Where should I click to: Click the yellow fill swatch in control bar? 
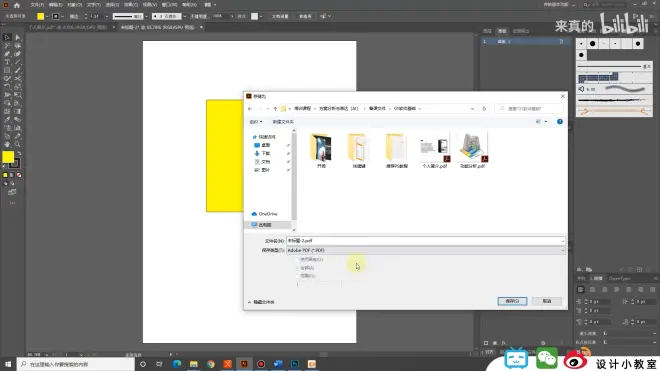(x=40, y=16)
